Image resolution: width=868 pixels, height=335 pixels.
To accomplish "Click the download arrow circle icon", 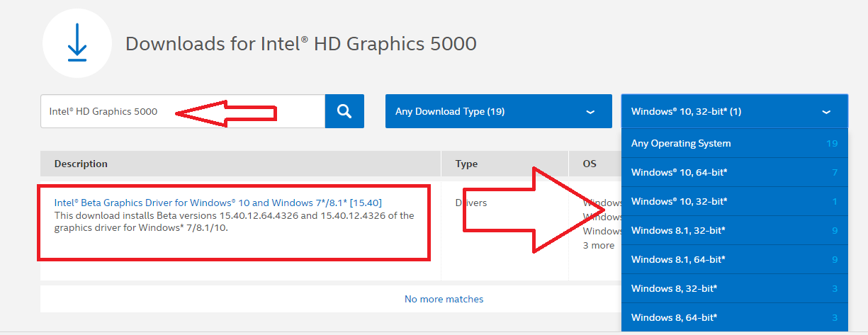I will pyautogui.click(x=77, y=44).
